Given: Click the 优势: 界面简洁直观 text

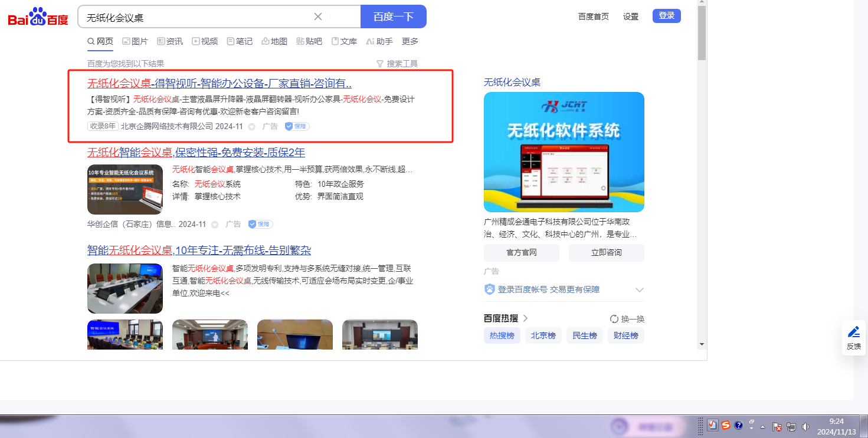Looking at the screenshot, I should click(330, 197).
